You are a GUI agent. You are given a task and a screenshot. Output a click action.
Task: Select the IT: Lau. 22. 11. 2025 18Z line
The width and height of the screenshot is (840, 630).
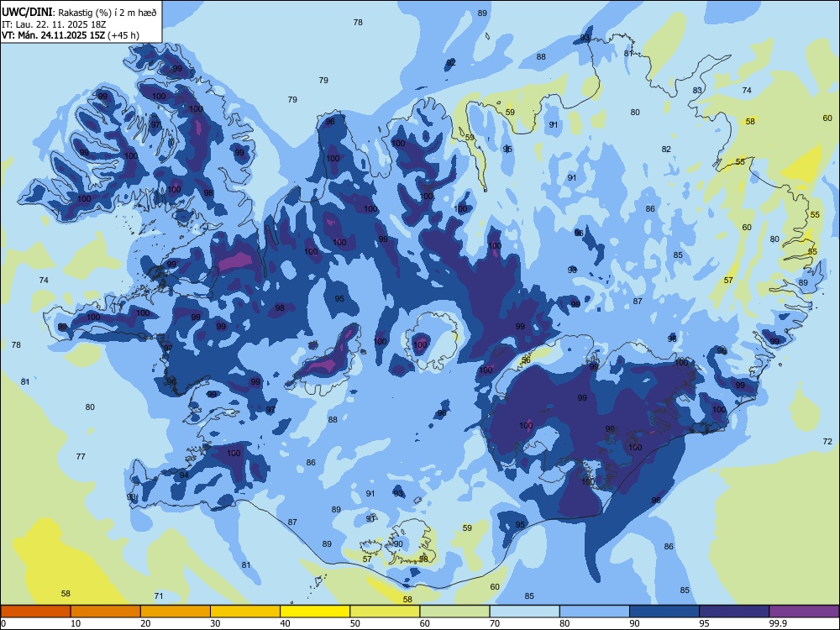pos(54,24)
